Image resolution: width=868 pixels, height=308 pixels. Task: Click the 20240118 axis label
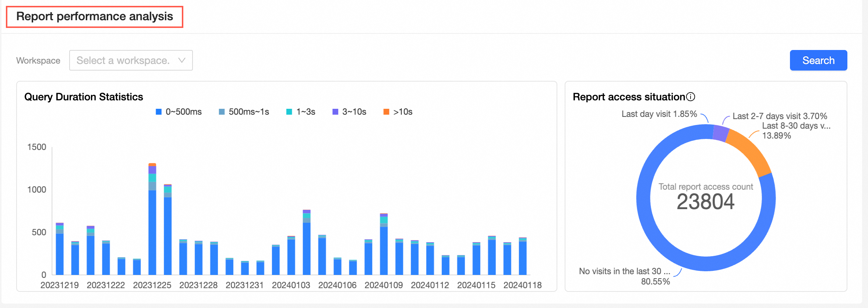coord(522,285)
